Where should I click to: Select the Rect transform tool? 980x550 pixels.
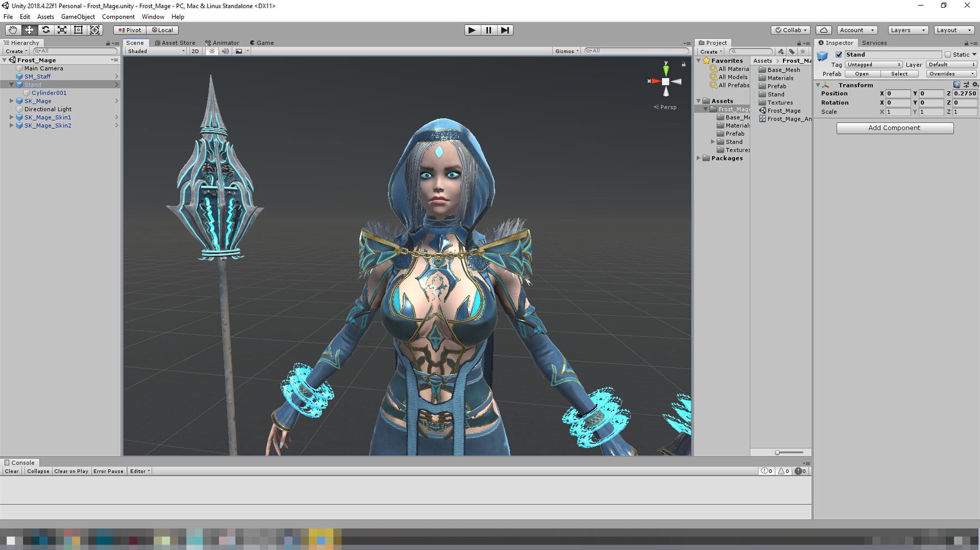point(78,30)
